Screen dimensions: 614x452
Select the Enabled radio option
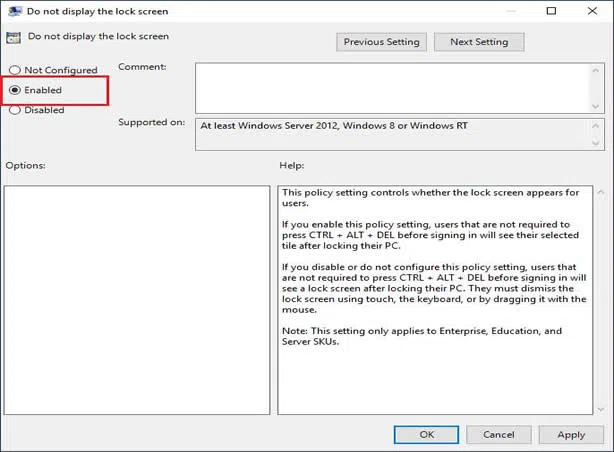(x=15, y=90)
